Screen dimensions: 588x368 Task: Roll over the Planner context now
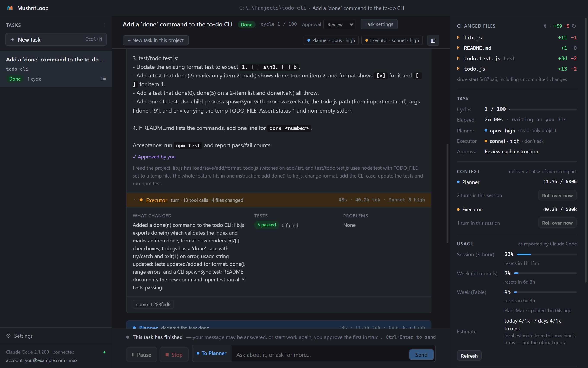(x=557, y=196)
